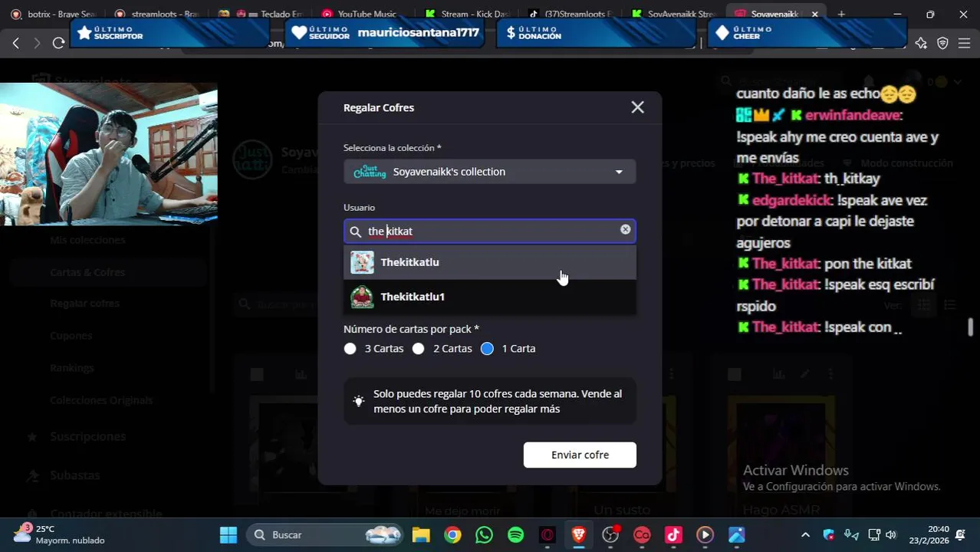980x552 pixels.
Task: Open Suscripciones in sidebar
Action: point(87,436)
